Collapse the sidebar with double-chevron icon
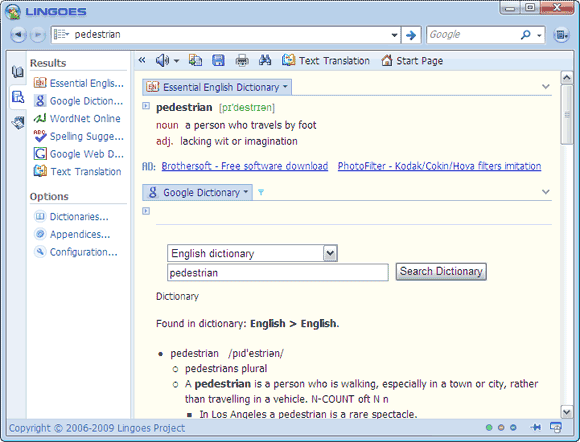This screenshot has width=580, height=442. click(142, 60)
